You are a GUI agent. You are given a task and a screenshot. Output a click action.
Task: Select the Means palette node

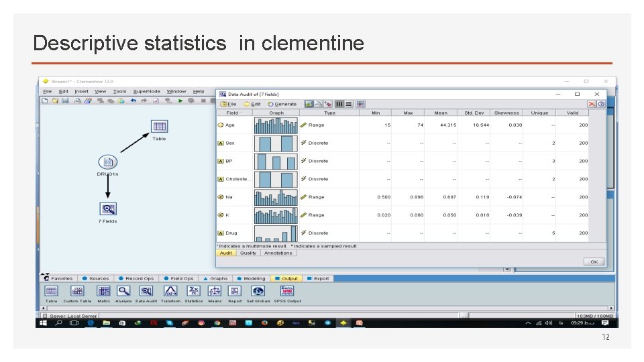(x=215, y=291)
